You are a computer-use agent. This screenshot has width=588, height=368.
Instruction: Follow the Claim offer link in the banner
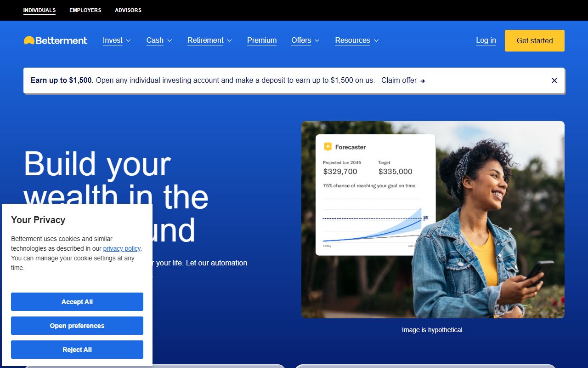[x=399, y=80]
